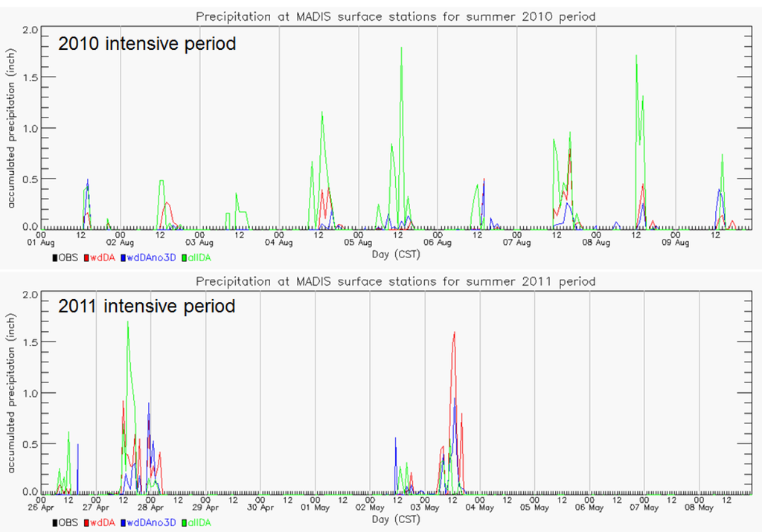Click the '01 May' date tick label
Screen dimensions: 762x532
[315, 507]
